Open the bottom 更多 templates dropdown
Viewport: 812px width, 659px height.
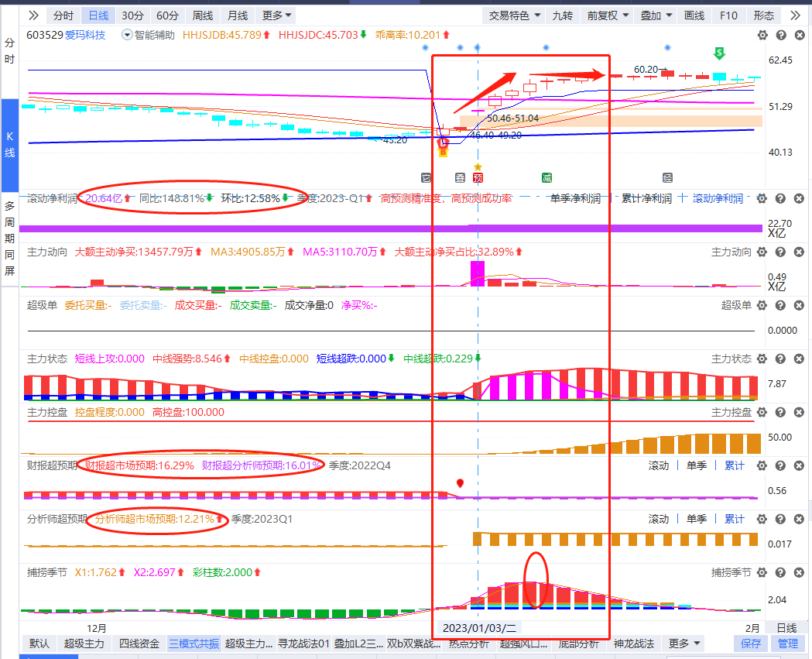click(x=684, y=644)
